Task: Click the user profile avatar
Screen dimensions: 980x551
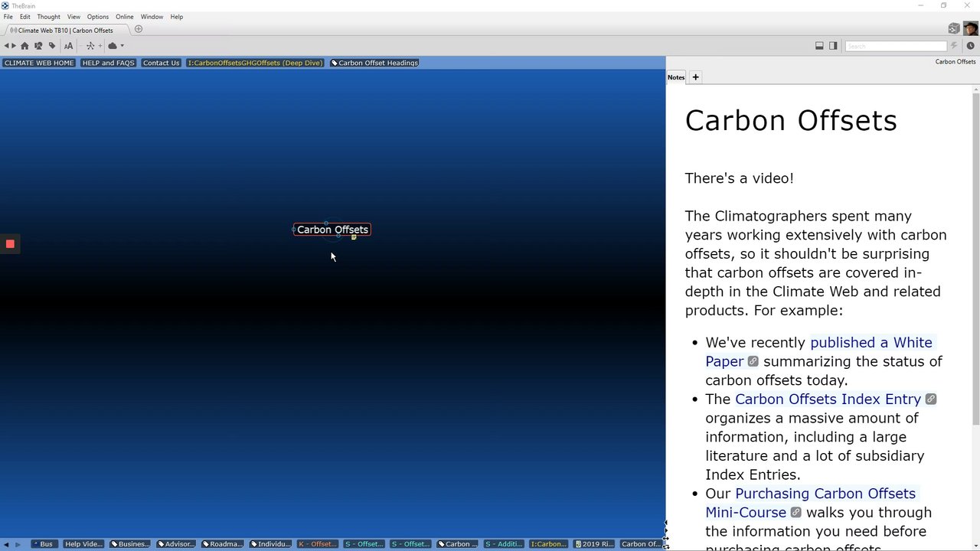Action: click(x=970, y=29)
